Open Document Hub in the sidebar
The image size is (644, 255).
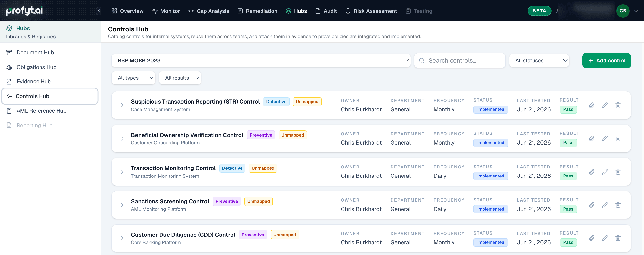[50, 52]
